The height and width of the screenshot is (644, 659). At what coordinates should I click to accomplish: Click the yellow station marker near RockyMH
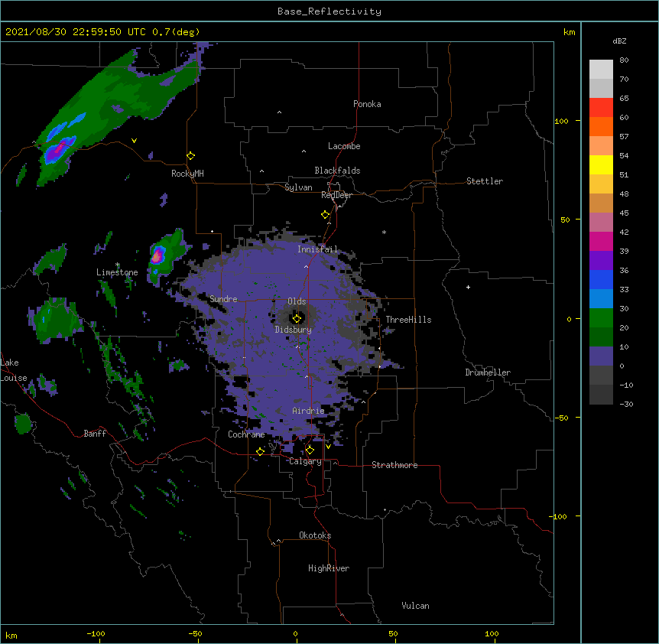click(x=191, y=156)
